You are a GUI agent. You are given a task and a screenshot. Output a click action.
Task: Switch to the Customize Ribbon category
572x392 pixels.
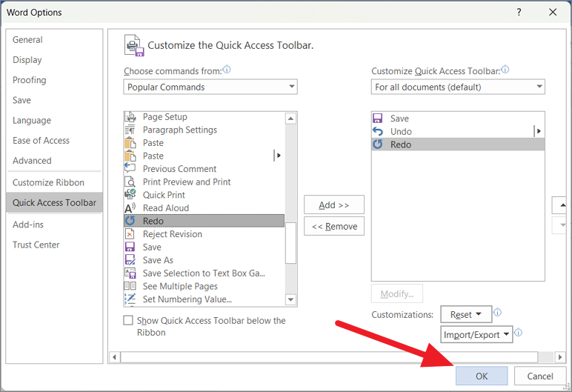(x=48, y=182)
